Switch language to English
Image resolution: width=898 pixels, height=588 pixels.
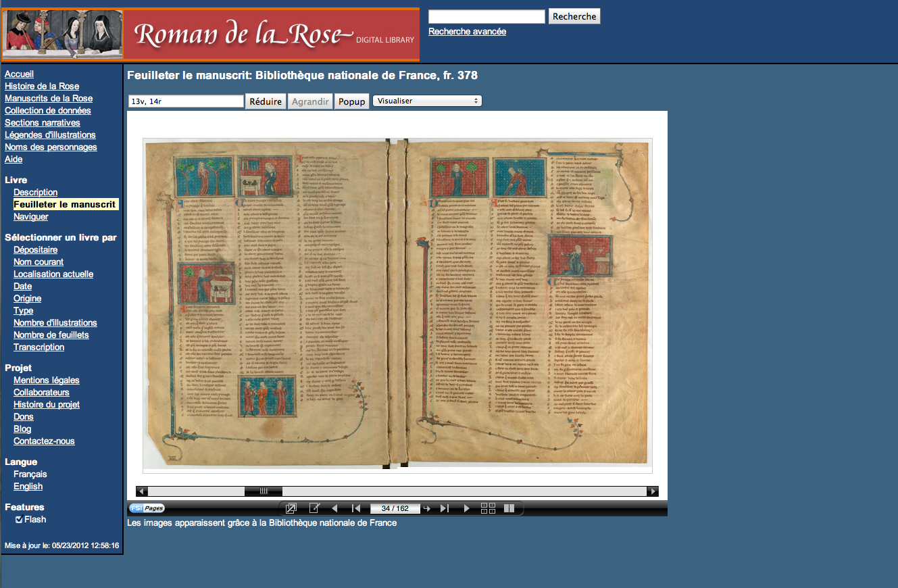(28, 486)
